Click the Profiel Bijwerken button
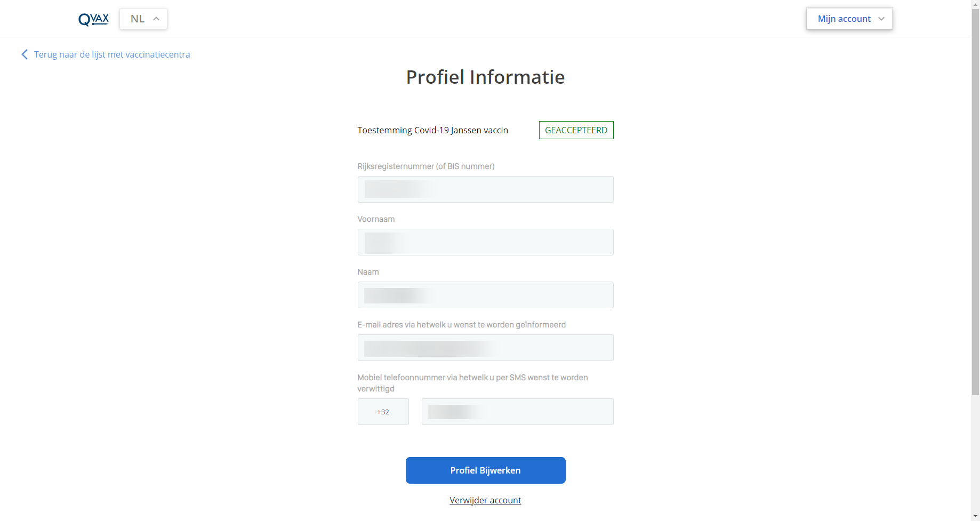Viewport: 980px width, 521px height. coord(485,470)
